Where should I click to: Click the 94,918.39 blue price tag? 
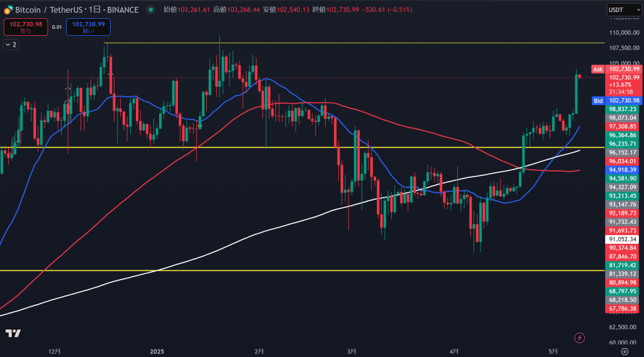tap(623, 170)
